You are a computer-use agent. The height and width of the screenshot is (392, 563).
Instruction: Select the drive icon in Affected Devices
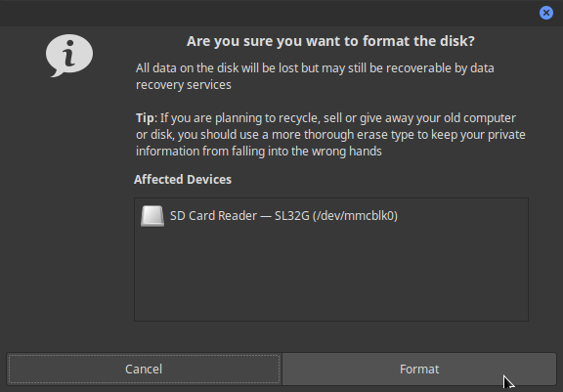pyautogui.click(x=152, y=216)
